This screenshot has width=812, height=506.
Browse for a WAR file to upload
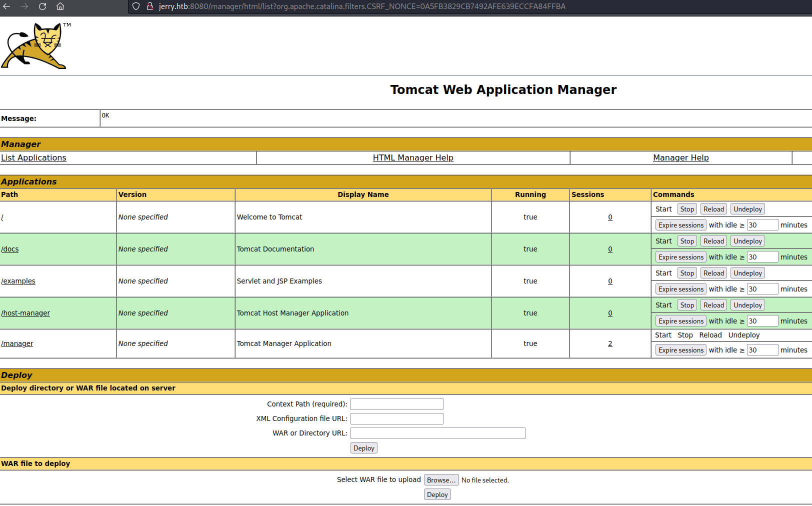(441, 480)
